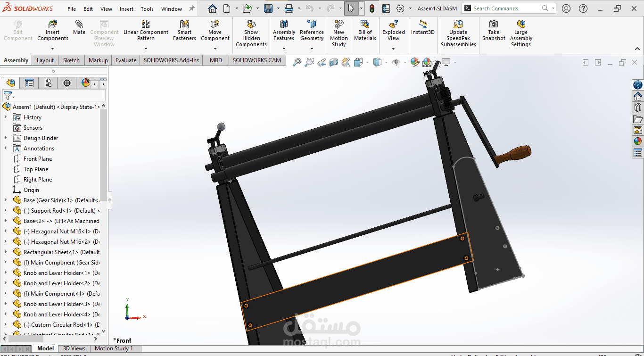
Task: Open the Instant3D tool
Action: (x=423, y=27)
